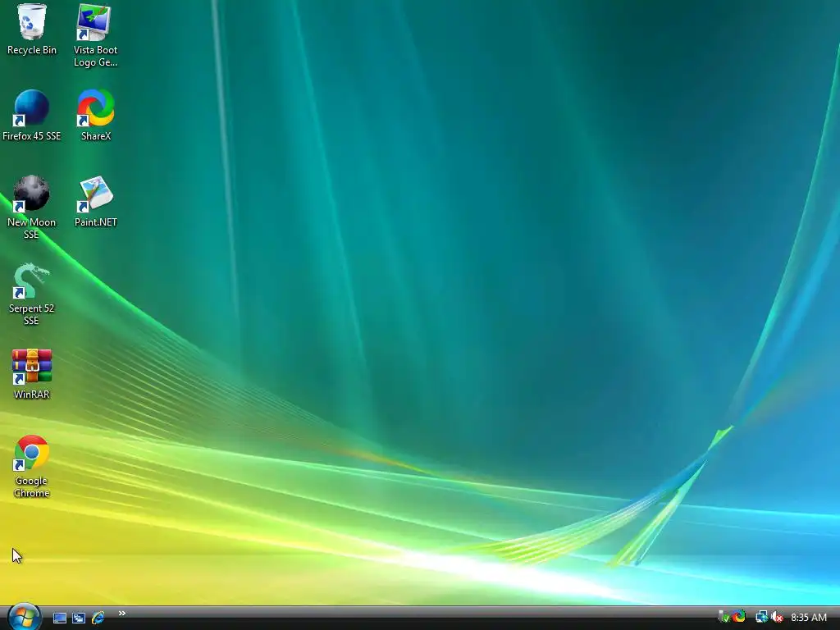This screenshot has height=630, width=840.
Task: Click the 8:35 AM taskbar clock
Action: pyautogui.click(x=808, y=618)
